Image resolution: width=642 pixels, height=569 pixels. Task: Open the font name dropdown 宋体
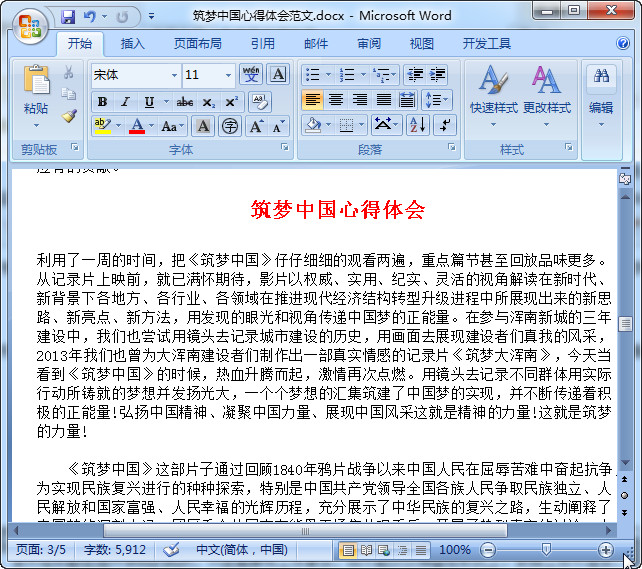(x=136, y=75)
